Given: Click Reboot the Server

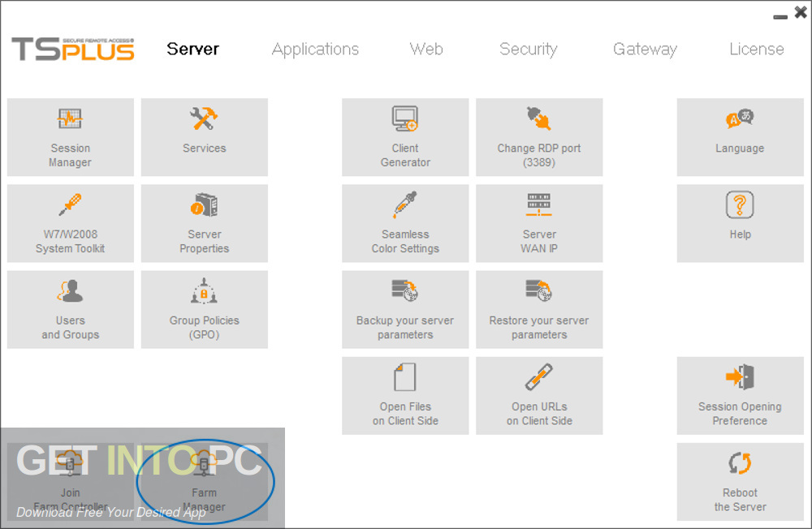Looking at the screenshot, I should tap(740, 481).
